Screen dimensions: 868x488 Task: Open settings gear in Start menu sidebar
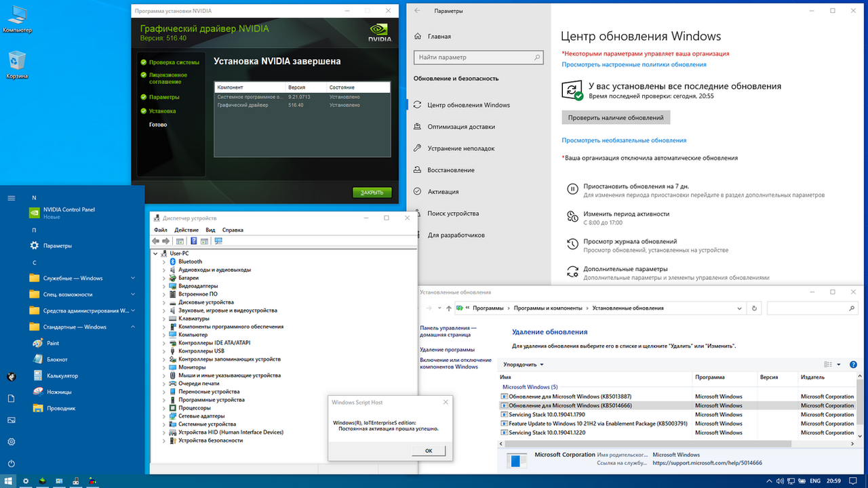click(x=12, y=442)
